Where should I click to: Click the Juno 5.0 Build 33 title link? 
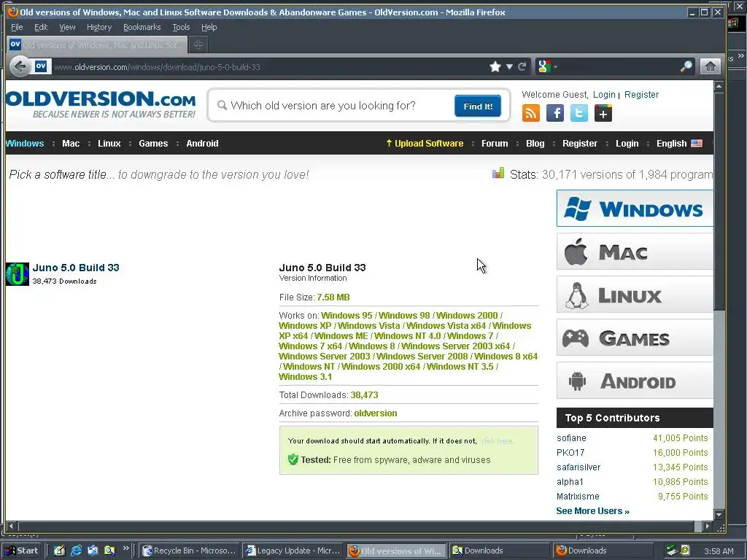(76, 268)
